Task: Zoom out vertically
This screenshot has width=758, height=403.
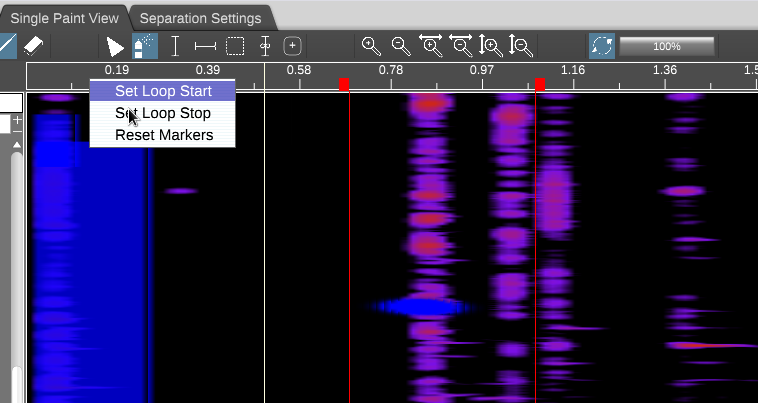Action: point(521,46)
